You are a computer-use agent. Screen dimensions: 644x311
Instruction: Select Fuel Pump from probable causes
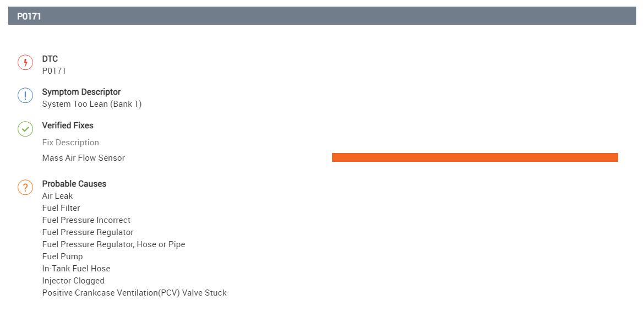click(x=63, y=257)
